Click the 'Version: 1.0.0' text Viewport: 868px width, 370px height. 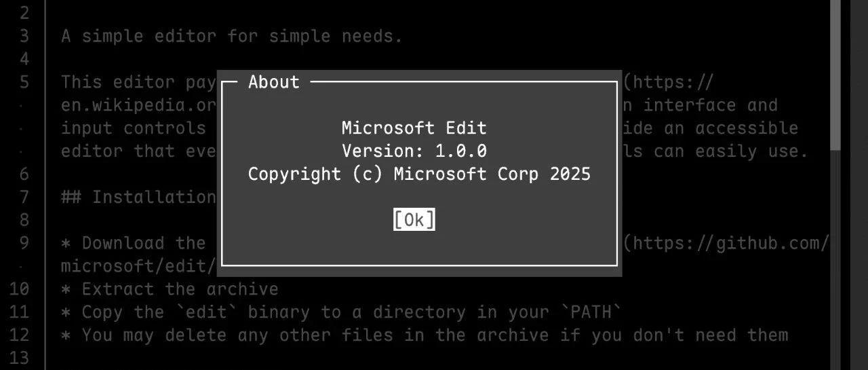click(414, 151)
